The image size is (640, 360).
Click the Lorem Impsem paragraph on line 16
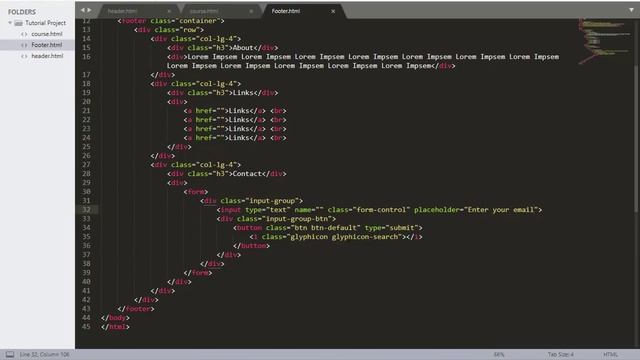click(x=363, y=61)
